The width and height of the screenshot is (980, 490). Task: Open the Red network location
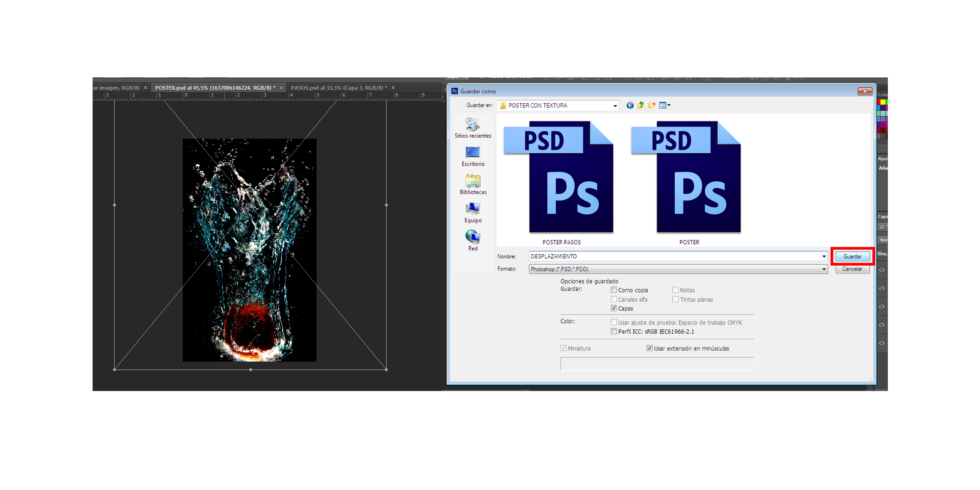[x=472, y=241]
